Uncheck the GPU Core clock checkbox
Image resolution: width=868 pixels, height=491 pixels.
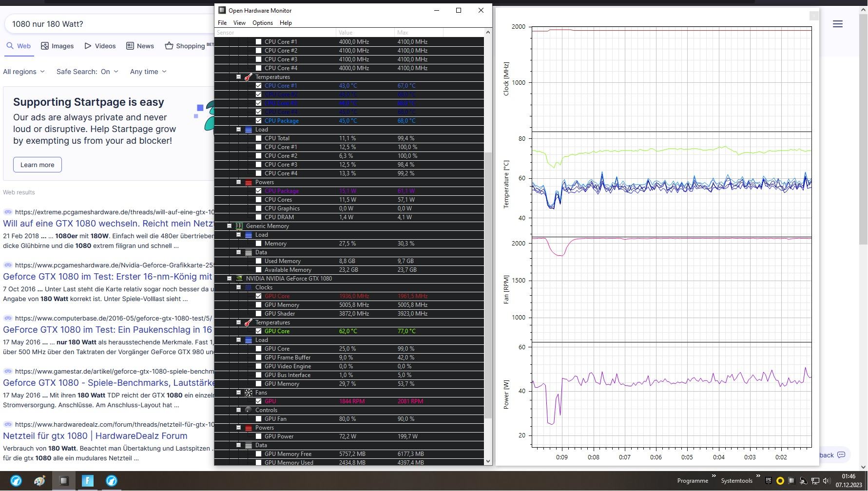tap(259, 296)
